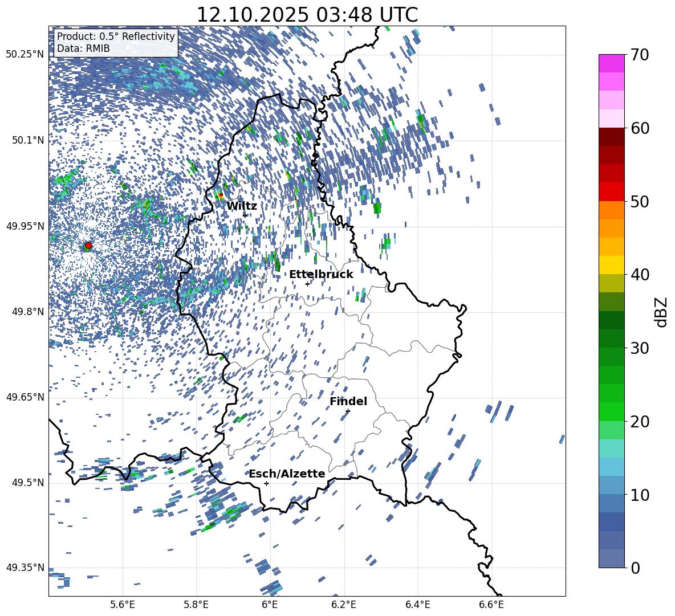Viewport: 675px width, 616px height.
Task: Click colorbar tick label 60
Action: 640,128
